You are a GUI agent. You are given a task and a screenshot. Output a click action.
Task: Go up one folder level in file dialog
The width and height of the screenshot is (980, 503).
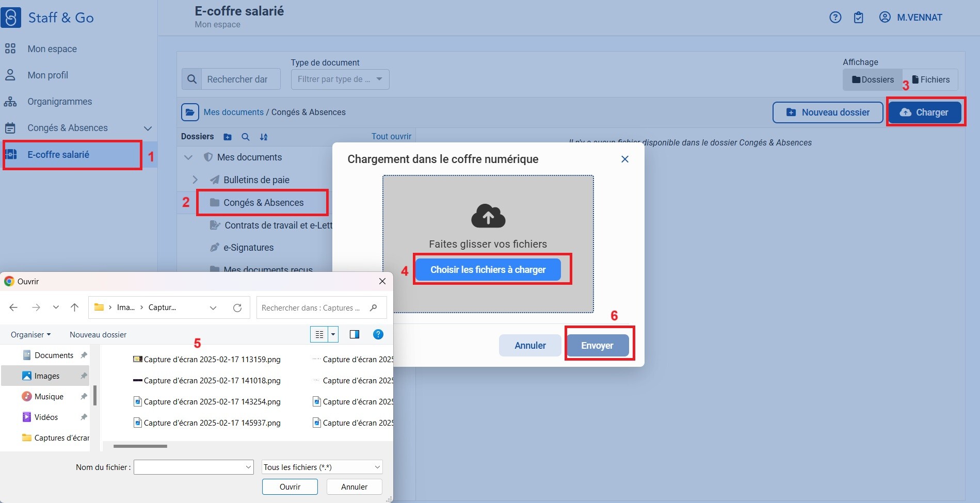tap(74, 308)
